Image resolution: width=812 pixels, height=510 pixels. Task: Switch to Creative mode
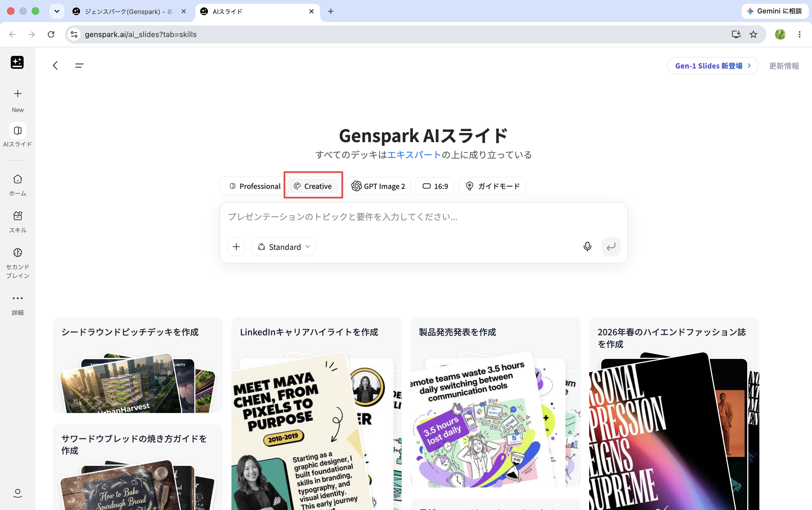click(x=313, y=186)
